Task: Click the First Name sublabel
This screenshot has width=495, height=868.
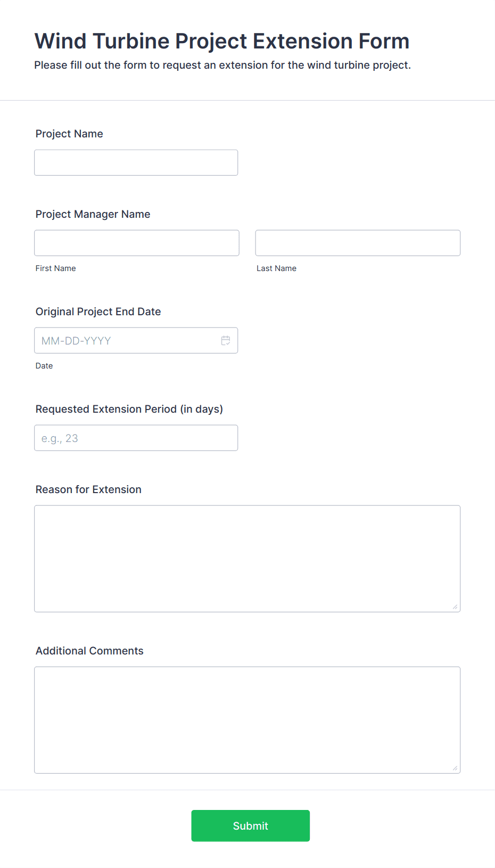Action: [x=56, y=268]
